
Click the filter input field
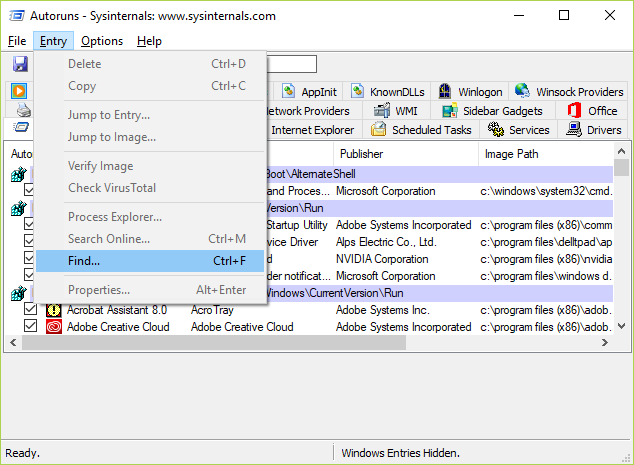point(291,64)
